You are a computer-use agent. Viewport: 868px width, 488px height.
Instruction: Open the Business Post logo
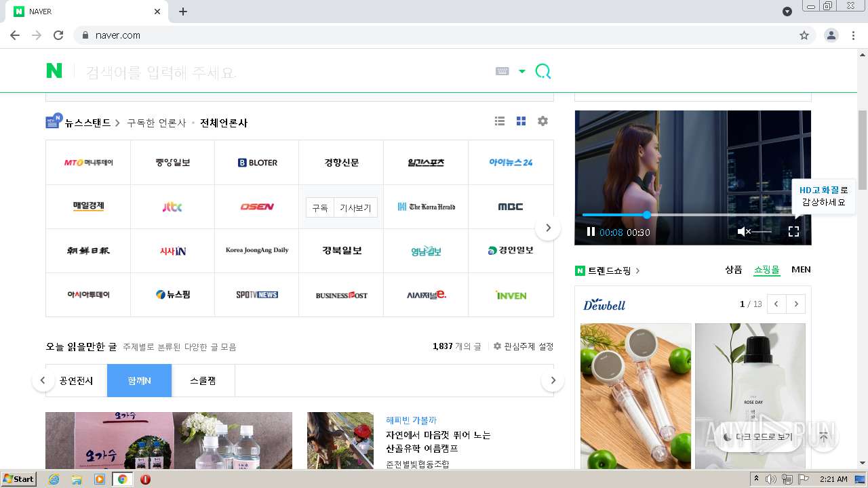[x=341, y=295]
